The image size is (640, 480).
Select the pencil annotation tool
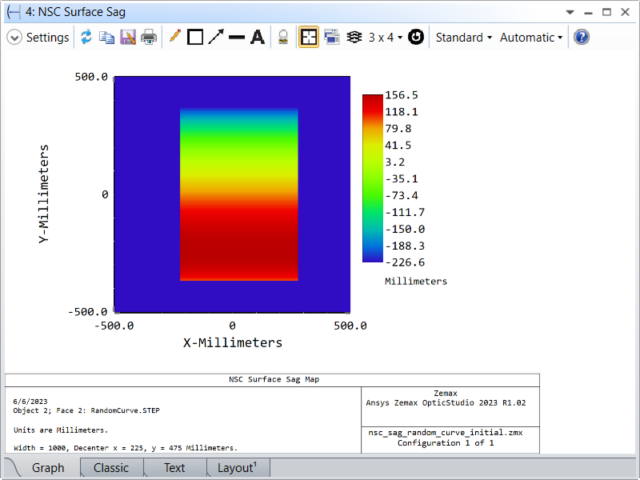click(175, 37)
